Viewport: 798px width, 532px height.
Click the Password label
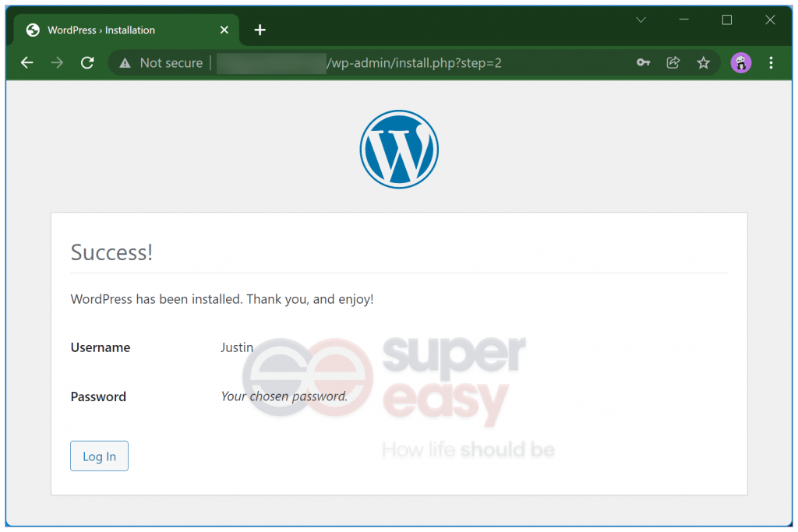click(x=98, y=396)
